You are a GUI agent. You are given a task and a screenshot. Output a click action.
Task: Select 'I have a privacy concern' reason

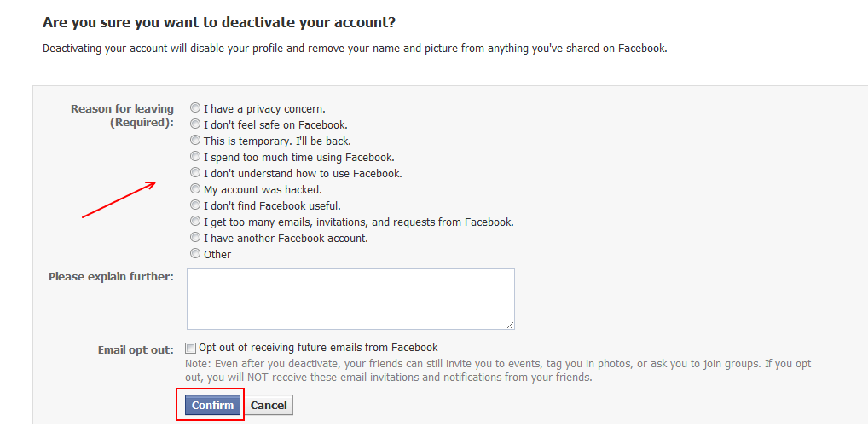[196, 108]
